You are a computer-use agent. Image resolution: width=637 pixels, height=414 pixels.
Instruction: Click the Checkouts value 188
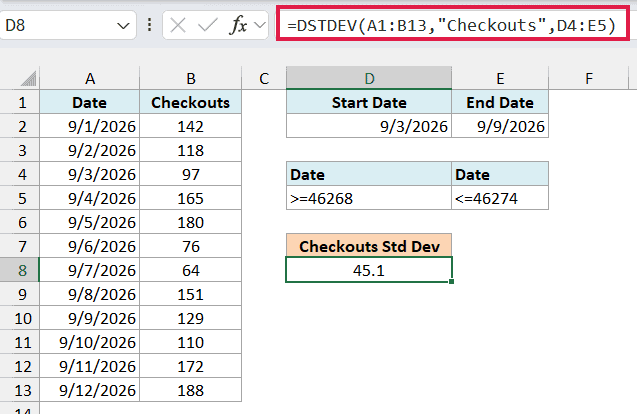(191, 390)
